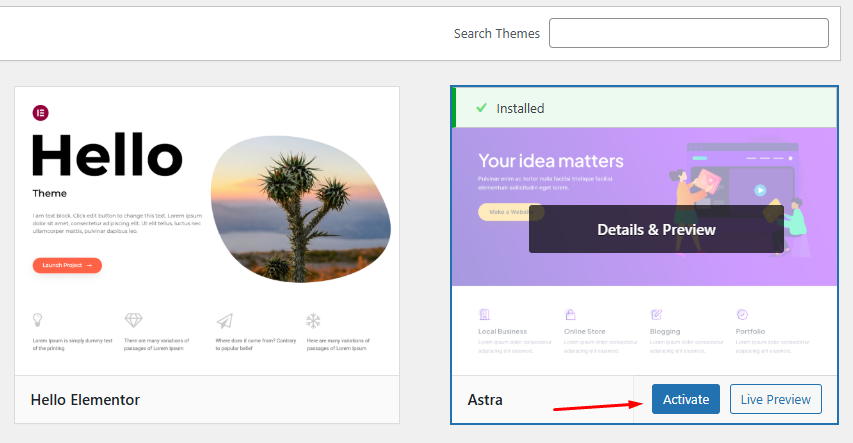Focus the Search Themes input field
Screen dimensions: 853x443
tap(688, 33)
